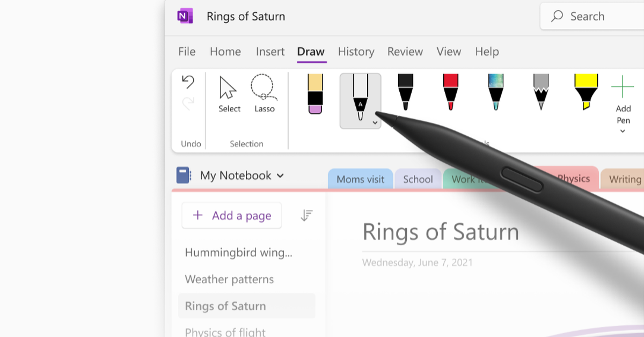Click the page sort order icon
The height and width of the screenshot is (337, 644).
click(306, 215)
